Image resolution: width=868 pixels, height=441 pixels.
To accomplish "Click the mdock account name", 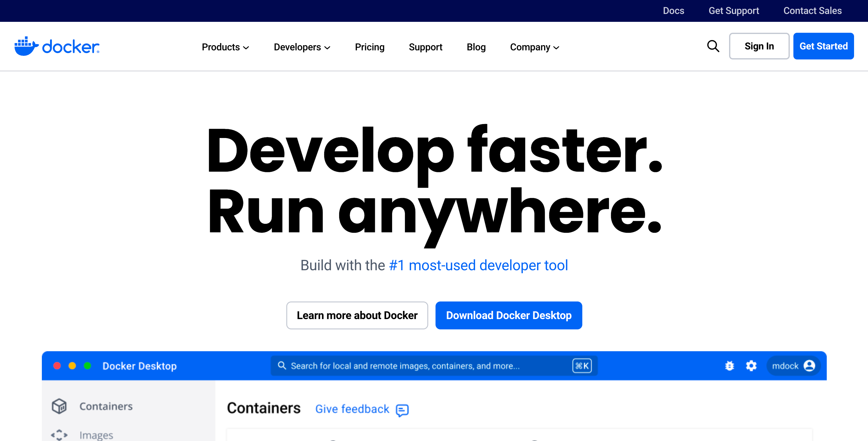I will tap(785, 366).
